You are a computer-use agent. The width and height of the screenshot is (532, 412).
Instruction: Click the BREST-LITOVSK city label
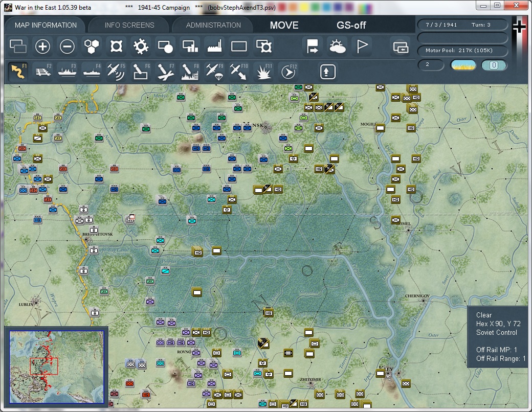click(x=97, y=234)
